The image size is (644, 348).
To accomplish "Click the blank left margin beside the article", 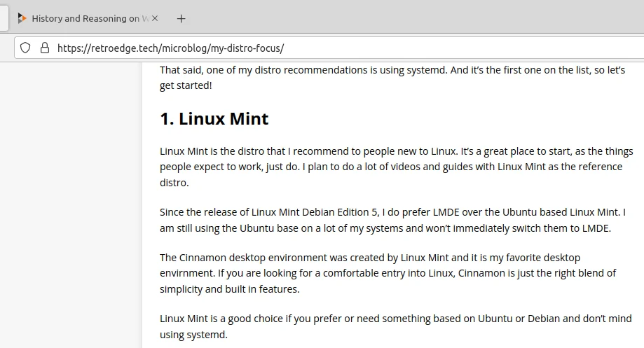I will [71, 205].
